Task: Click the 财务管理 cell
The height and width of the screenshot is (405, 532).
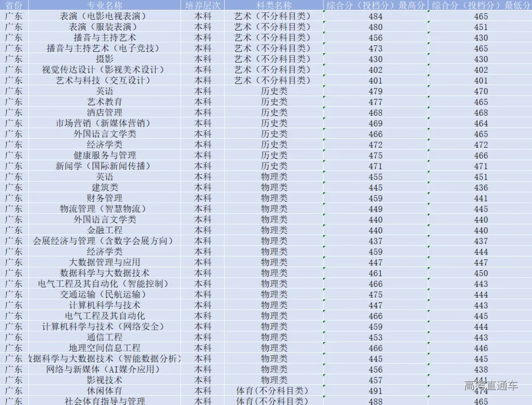Action: pos(104,198)
